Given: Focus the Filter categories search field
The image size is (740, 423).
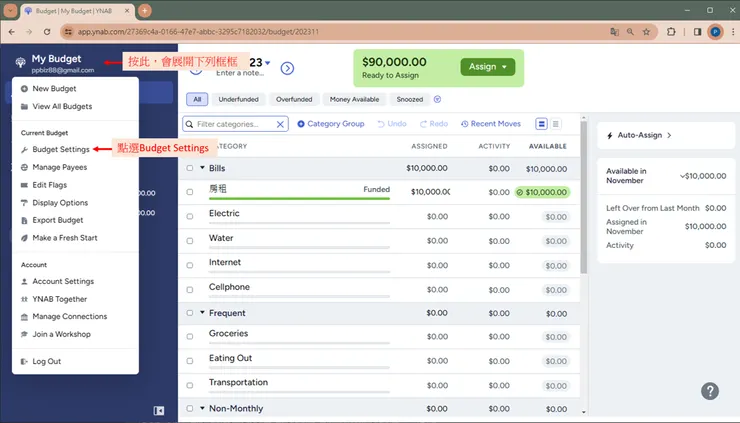Looking at the screenshot, I should click(x=235, y=124).
